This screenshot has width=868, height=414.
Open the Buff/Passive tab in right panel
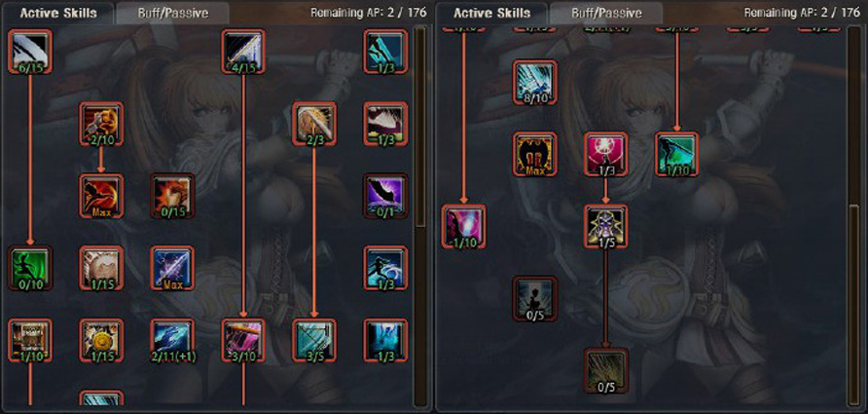606,13
